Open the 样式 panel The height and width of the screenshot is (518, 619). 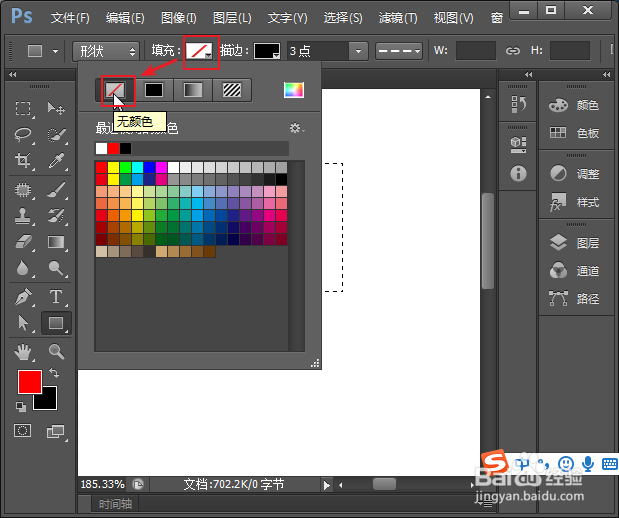tap(574, 202)
